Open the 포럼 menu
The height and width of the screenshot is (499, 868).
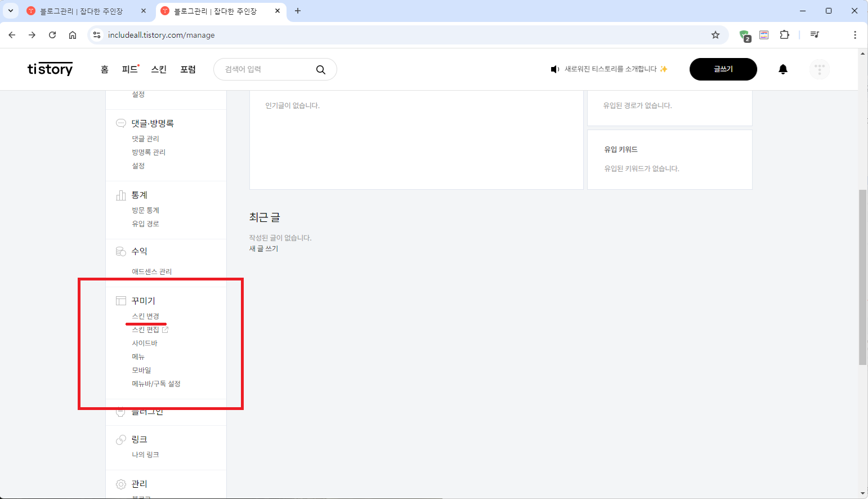point(188,69)
